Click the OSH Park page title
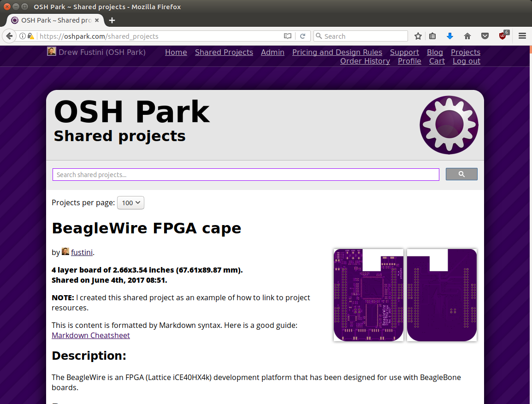This screenshot has height=404, width=532. [132, 112]
